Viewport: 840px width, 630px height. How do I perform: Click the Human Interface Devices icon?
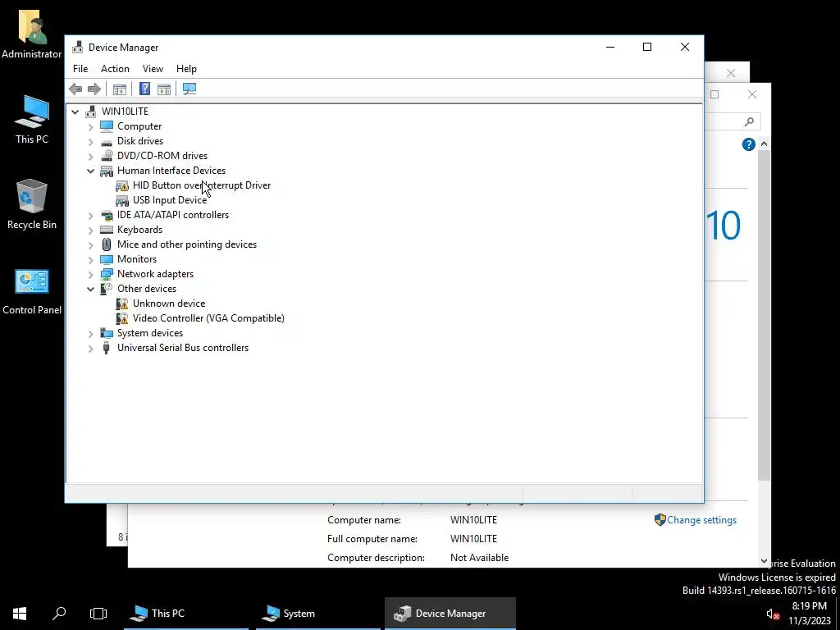[107, 171]
